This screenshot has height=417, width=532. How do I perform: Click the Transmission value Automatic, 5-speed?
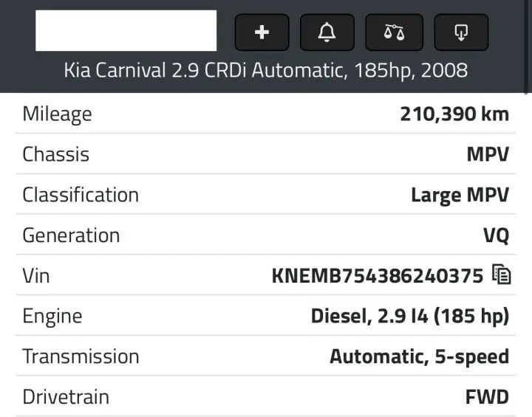[x=420, y=357]
